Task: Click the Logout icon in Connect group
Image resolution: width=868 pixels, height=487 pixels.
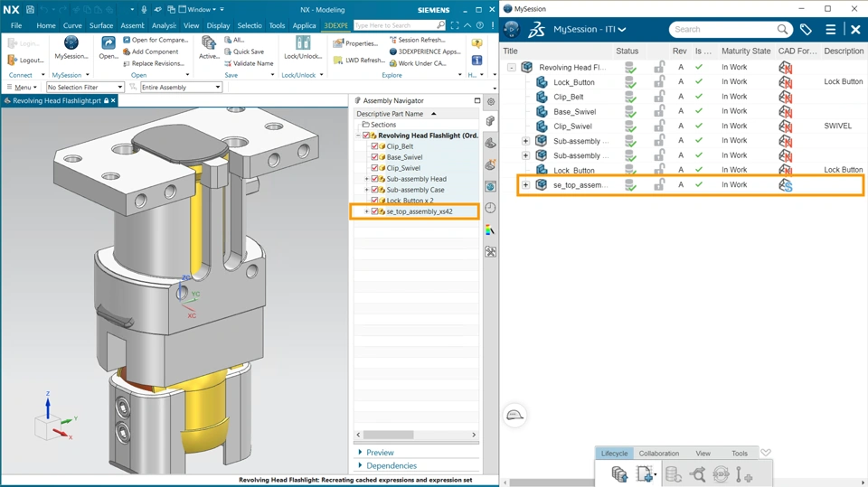Action: coord(13,60)
